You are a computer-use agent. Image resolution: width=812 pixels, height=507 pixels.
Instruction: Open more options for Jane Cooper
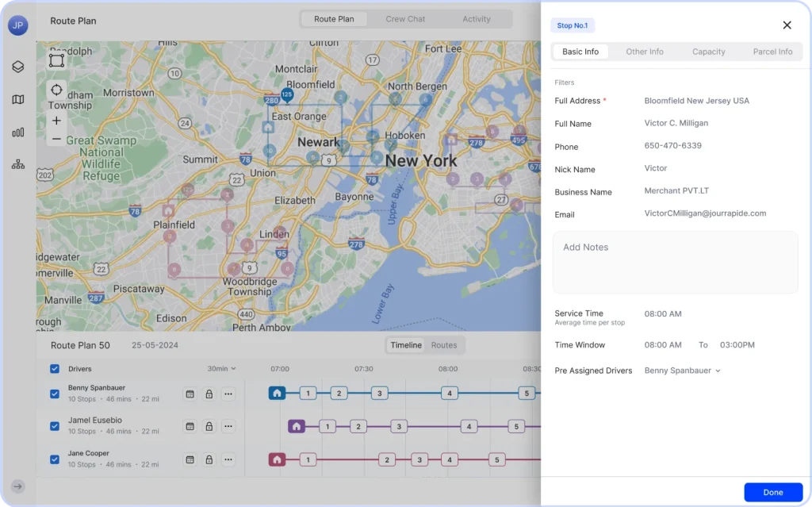(228, 459)
